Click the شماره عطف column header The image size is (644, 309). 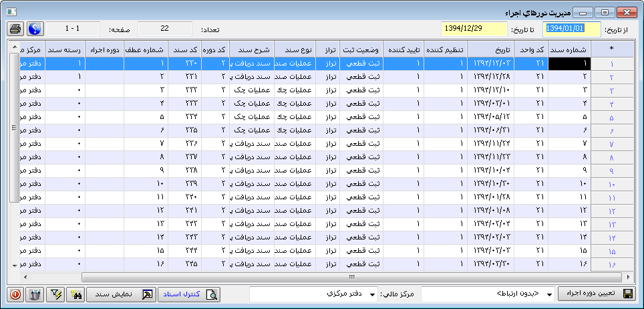[146, 49]
